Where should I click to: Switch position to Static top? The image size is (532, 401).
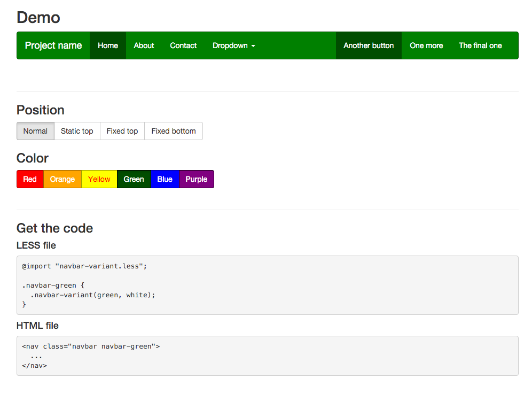[77, 131]
